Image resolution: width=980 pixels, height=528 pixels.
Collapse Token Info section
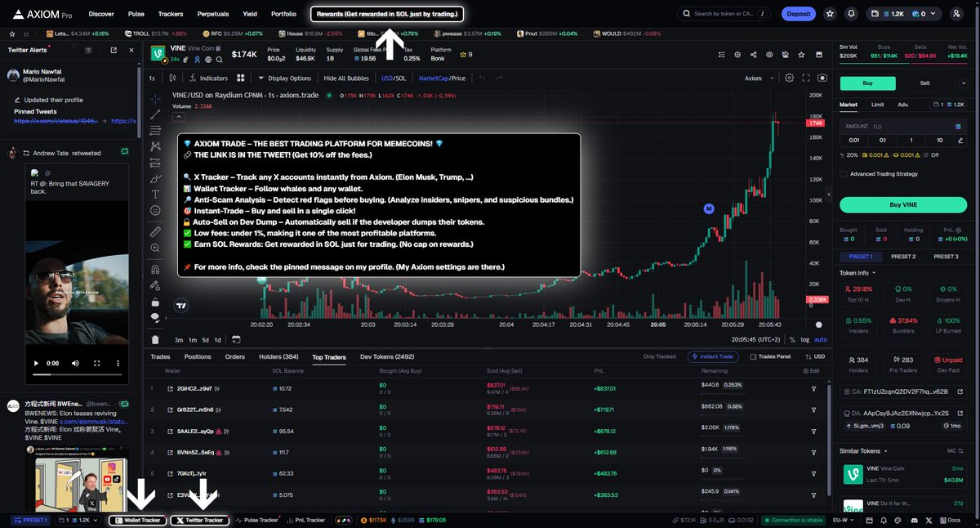pos(857,272)
